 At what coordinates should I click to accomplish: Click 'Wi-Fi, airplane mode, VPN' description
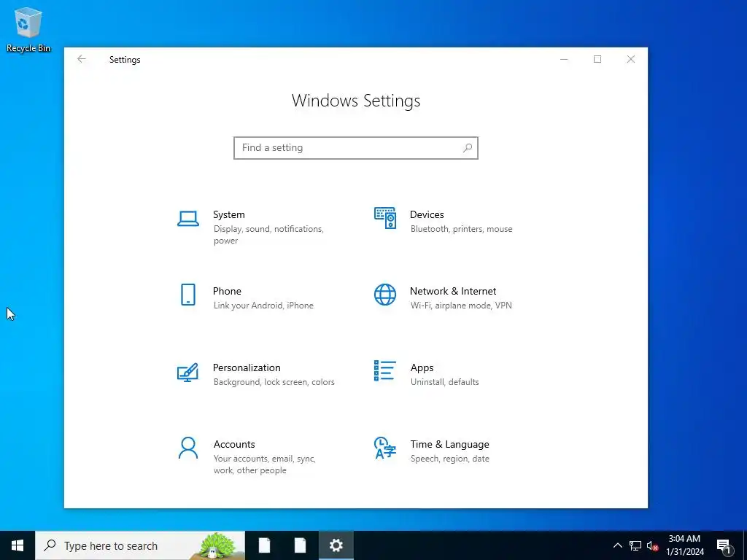(461, 306)
